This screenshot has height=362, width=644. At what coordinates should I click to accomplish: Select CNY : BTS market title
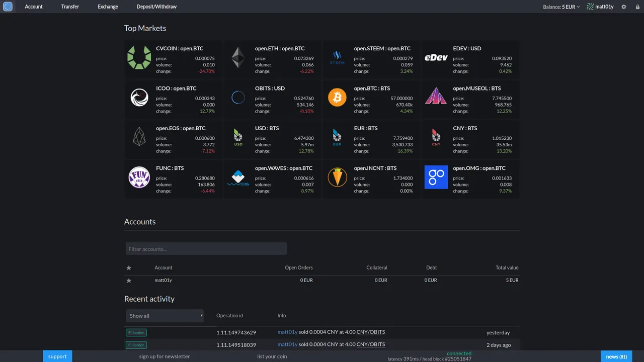[465, 128]
